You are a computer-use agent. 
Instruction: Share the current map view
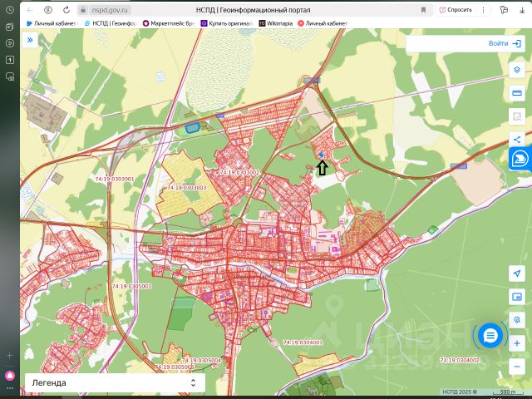(x=517, y=140)
